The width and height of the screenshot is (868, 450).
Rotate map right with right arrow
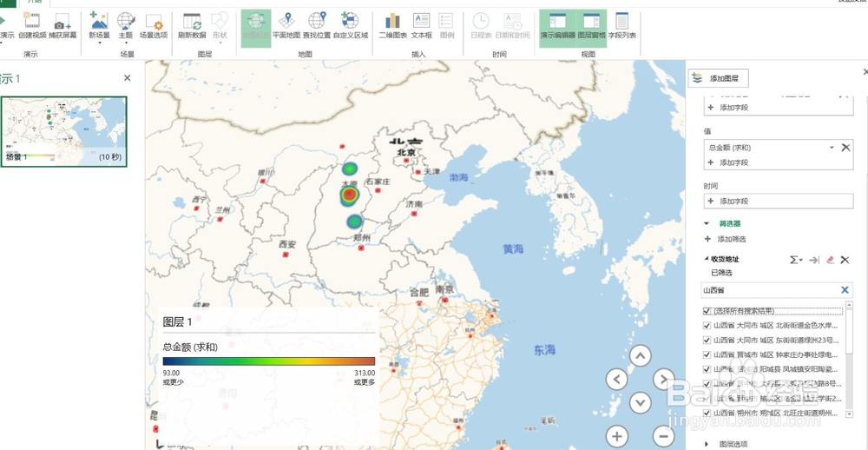point(663,380)
